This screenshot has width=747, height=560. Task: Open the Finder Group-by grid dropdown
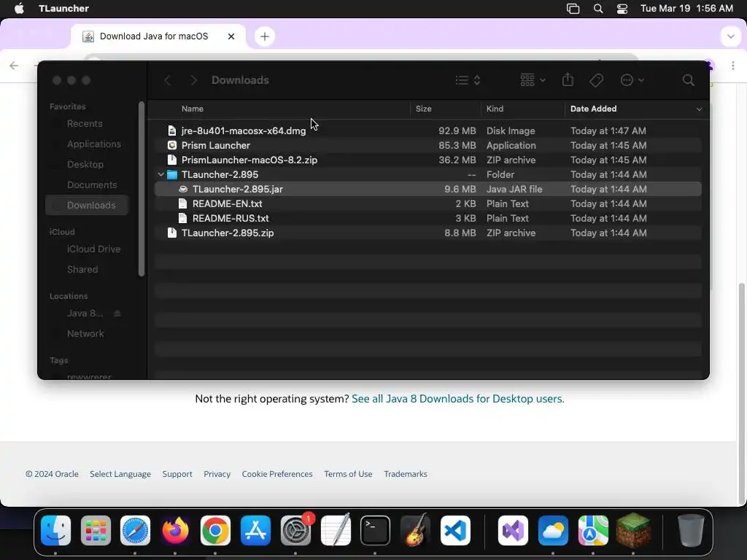click(x=533, y=80)
